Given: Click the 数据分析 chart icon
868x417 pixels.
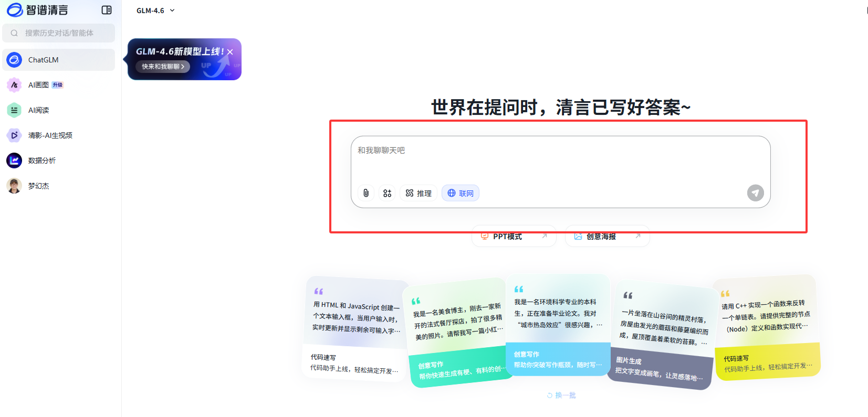Looking at the screenshot, I should [x=14, y=161].
